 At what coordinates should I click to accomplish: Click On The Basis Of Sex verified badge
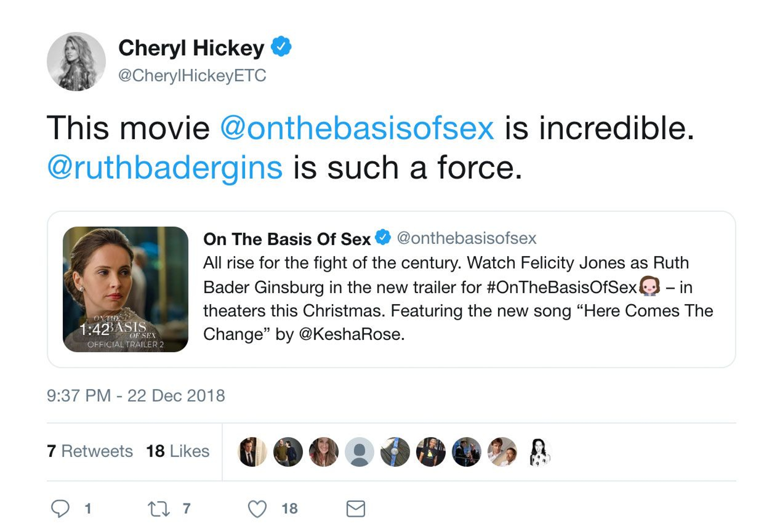click(x=383, y=237)
